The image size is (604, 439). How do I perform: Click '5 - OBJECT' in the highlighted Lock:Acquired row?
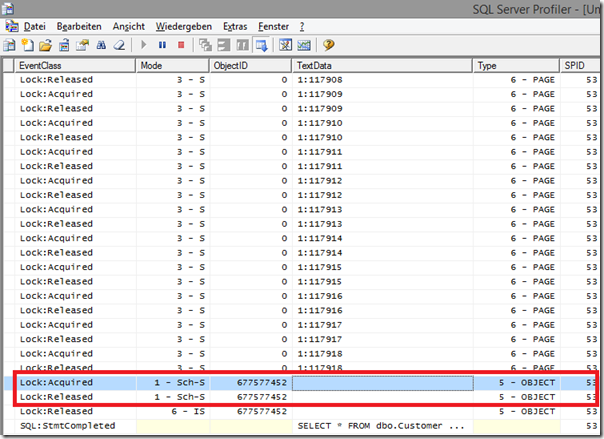(x=527, y=383)
